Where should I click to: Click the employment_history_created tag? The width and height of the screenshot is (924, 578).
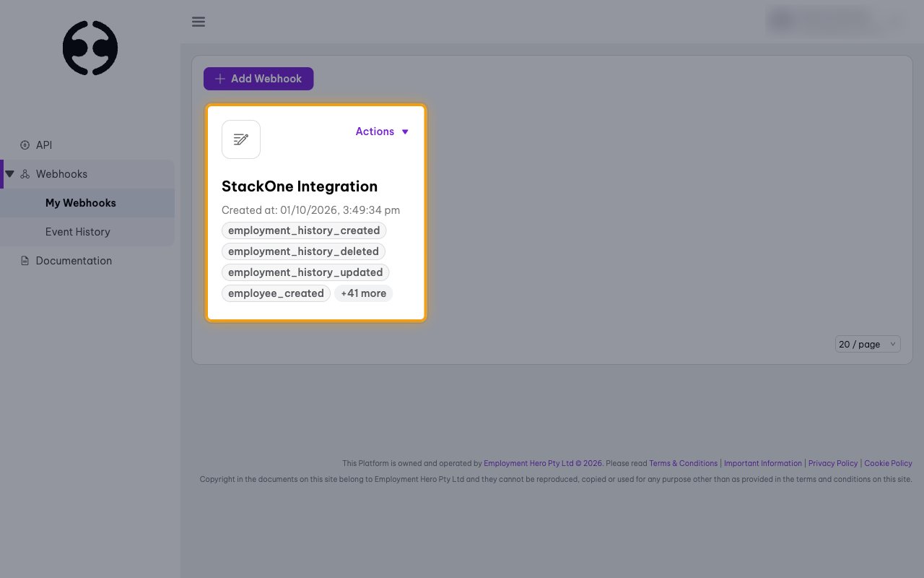point(304,230)
